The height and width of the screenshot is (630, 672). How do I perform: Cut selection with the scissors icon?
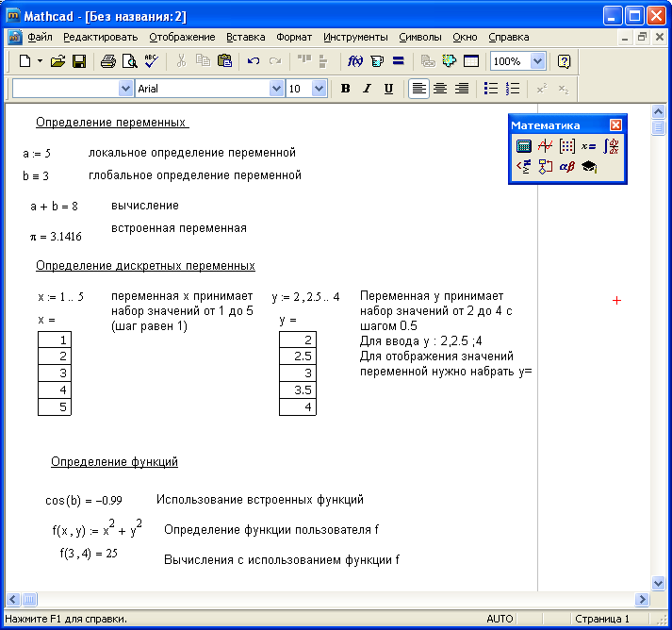181,61
